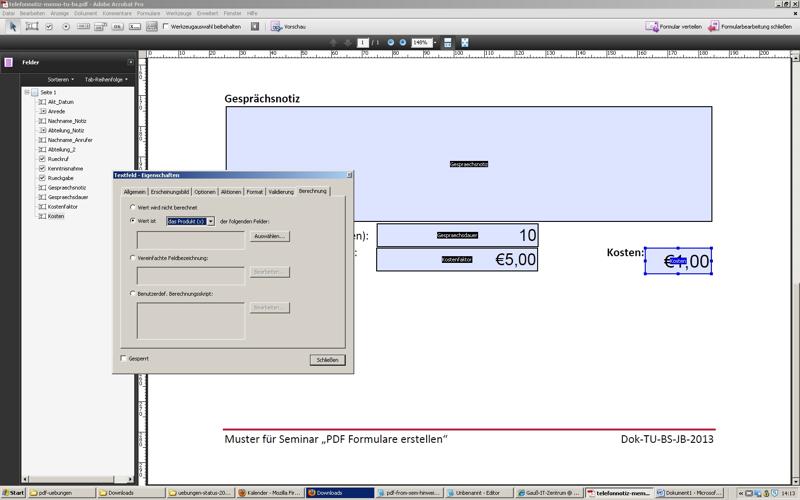The image size is (800, 500).
Task: Click the page number input box
Action: point(363,43)
